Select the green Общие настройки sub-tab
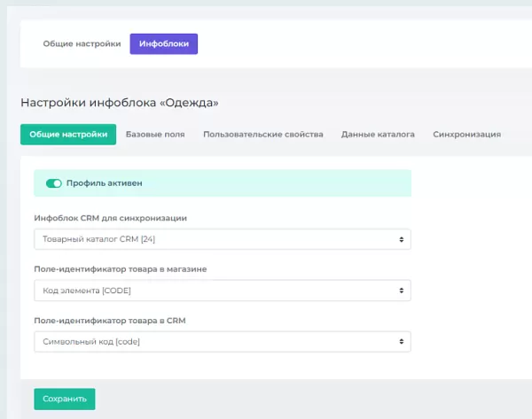 click(68, 135)
